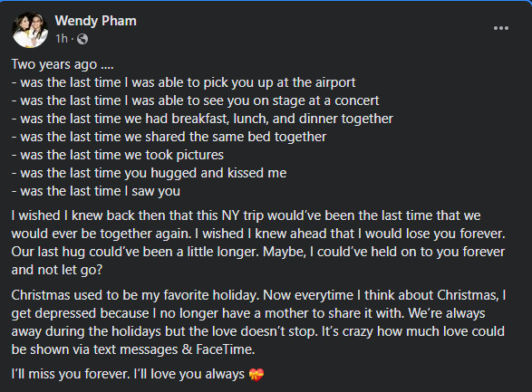Viewport: 532px width, 392px height.
Task: Click the sentence "Christmas used to be my favorite holiday"
Action: pos(135,295)
